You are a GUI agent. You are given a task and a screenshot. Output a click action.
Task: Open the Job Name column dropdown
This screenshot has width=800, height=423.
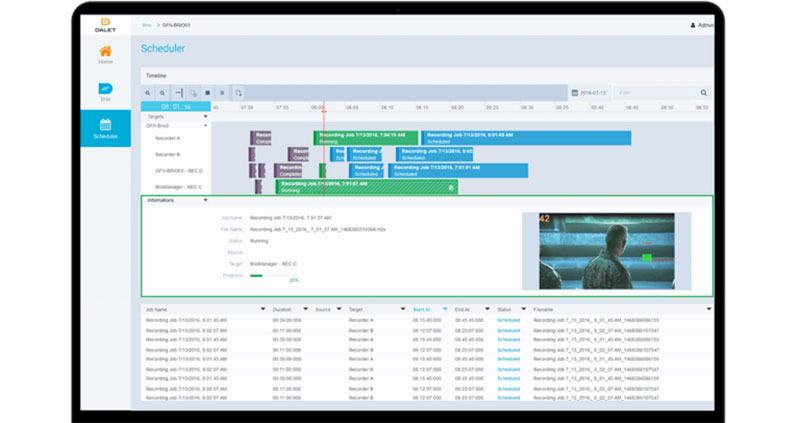[x=263, y=310]
